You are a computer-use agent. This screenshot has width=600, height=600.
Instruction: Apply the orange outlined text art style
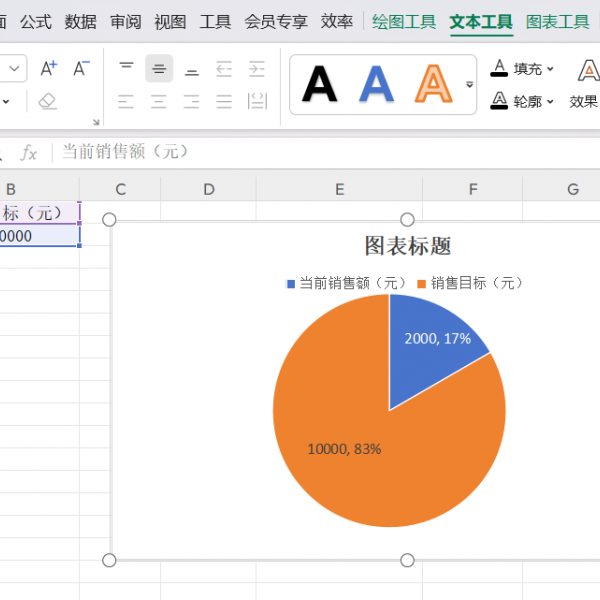click(x=434, y=84)
